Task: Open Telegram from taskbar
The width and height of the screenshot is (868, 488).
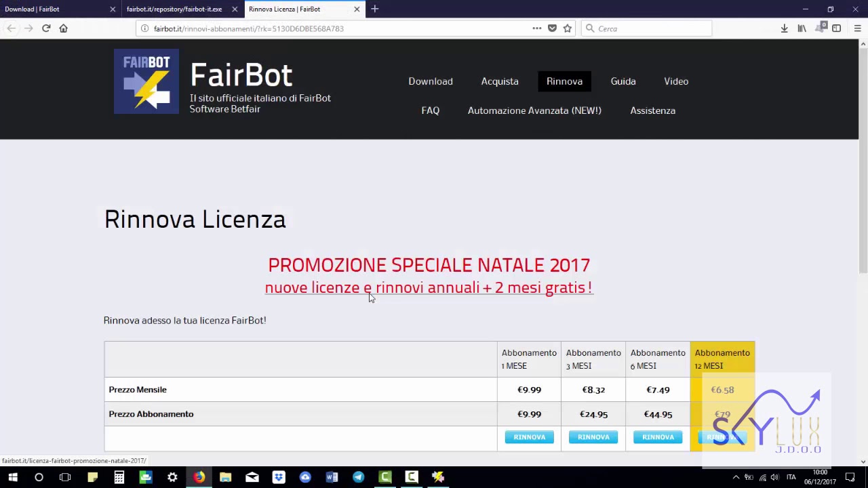Action: 358,477
